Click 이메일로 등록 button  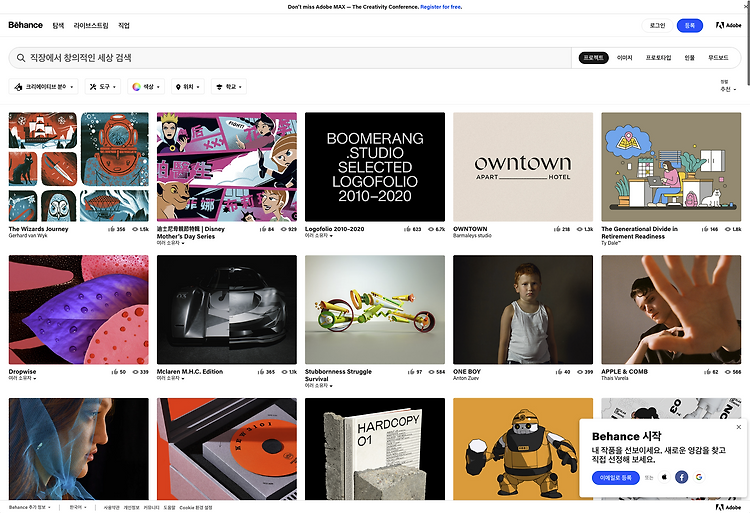616,478
